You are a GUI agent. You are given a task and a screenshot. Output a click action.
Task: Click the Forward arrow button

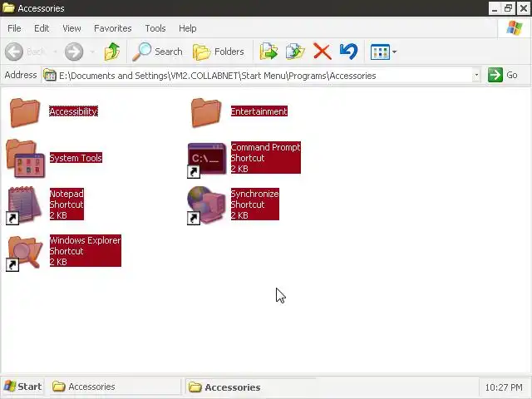pos(74,52)
